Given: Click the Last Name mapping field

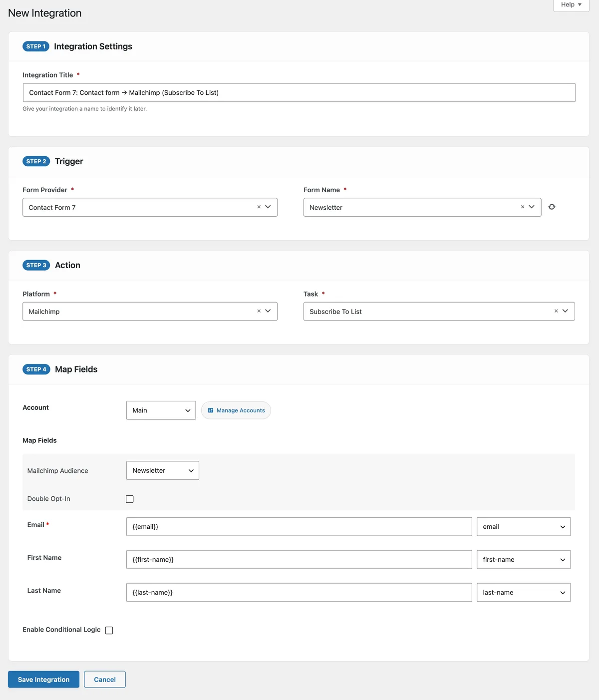Looking at the screenshot, I should (299, 593).
